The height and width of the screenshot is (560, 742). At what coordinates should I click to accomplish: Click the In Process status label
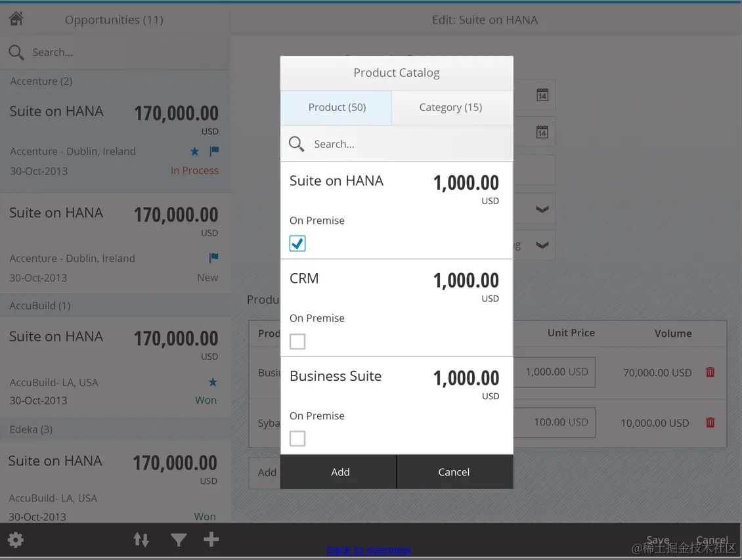coord(194,171)
